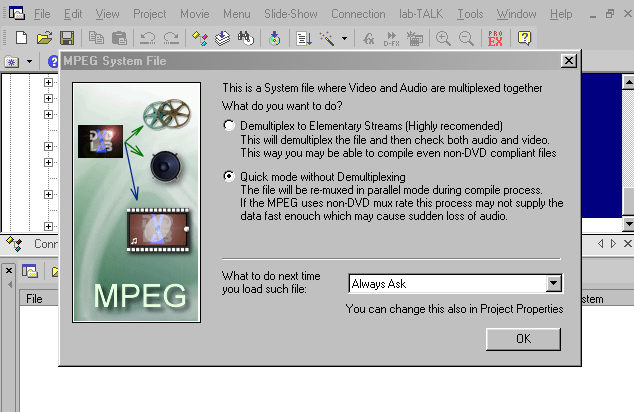Click the burn disc toolbar icon
Image resolution: width=634 pixels, height=412 pixels.
pyautogui.click(x=275, y=38)
